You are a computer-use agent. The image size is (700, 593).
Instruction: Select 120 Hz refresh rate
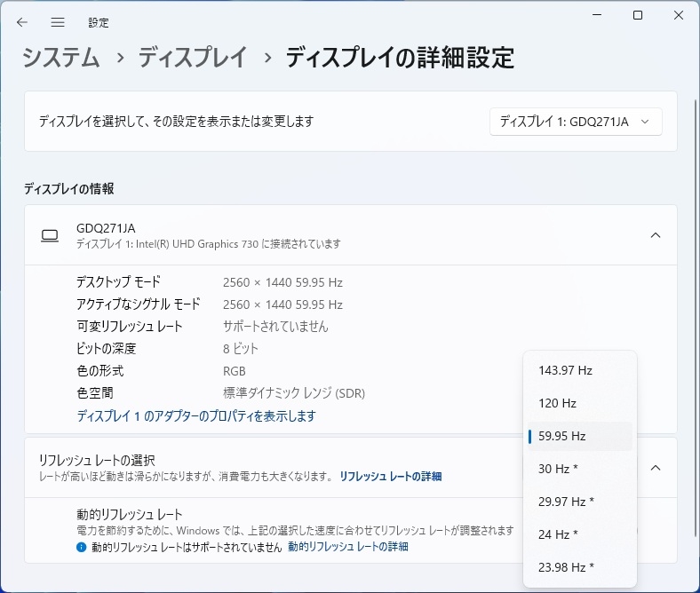579,403
